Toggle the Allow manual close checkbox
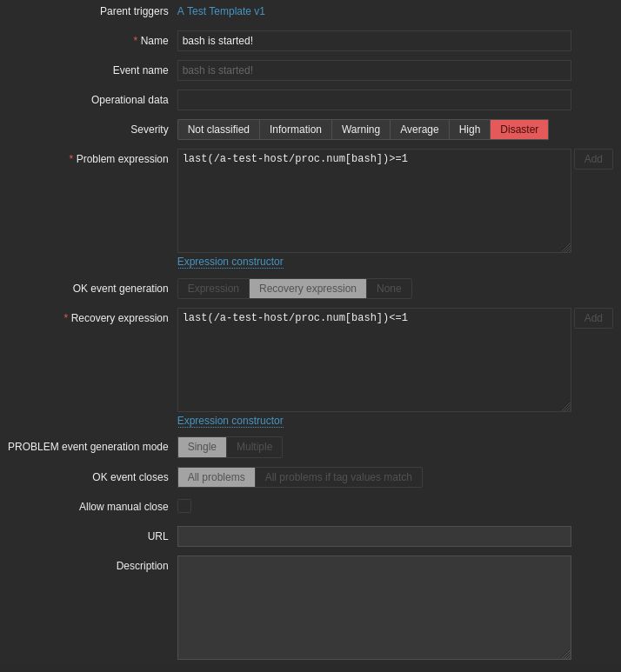Screen dimensions: 621x672 pyautogui.click(x=184, y=506)
